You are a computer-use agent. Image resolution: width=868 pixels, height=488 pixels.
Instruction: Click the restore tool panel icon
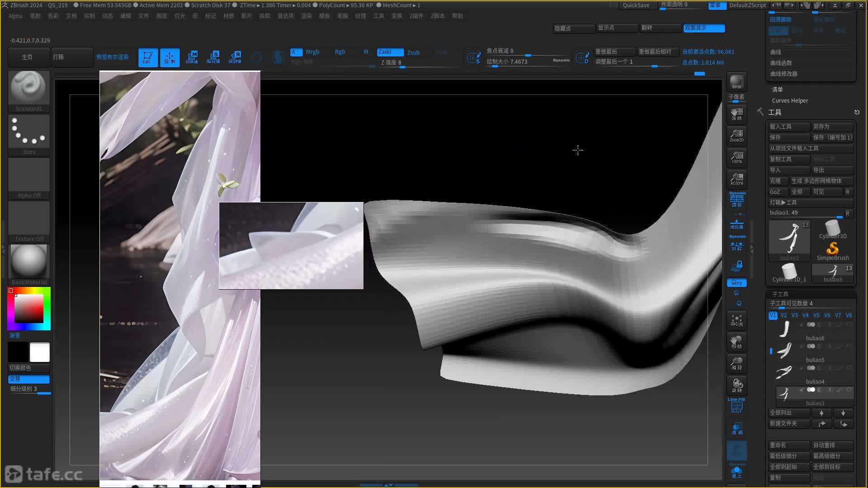coord(857,112)
